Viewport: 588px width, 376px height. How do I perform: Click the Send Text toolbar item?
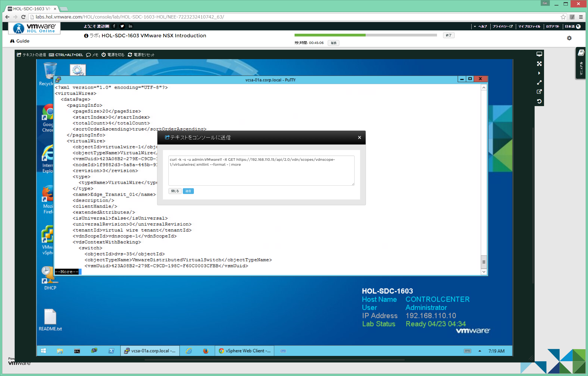[31, 55]
